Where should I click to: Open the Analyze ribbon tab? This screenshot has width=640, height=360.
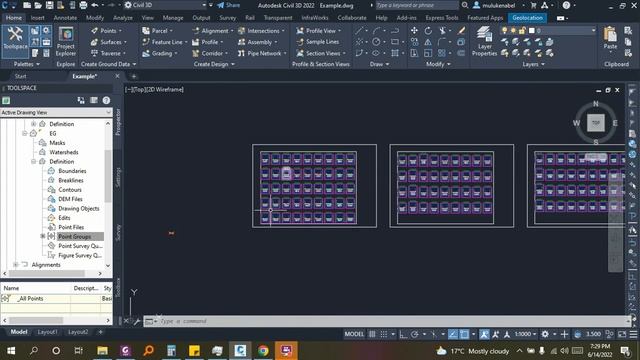122,18
